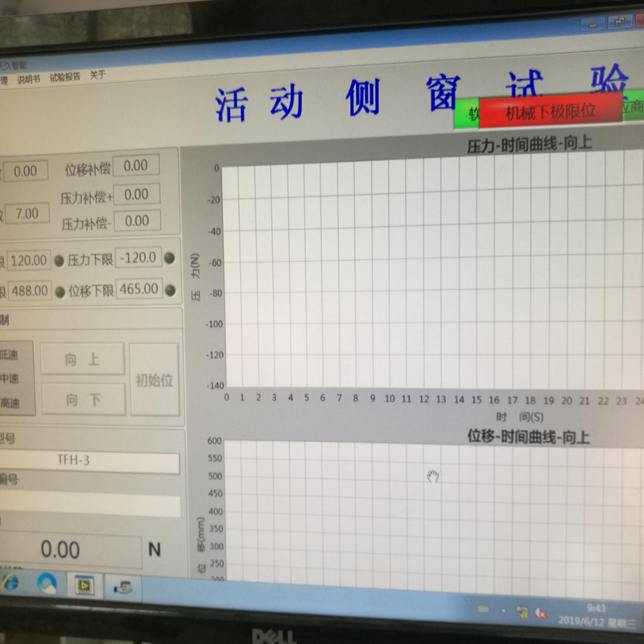
Task: Open Internet Explorer from the taskbar
Action: pos(10,581)
